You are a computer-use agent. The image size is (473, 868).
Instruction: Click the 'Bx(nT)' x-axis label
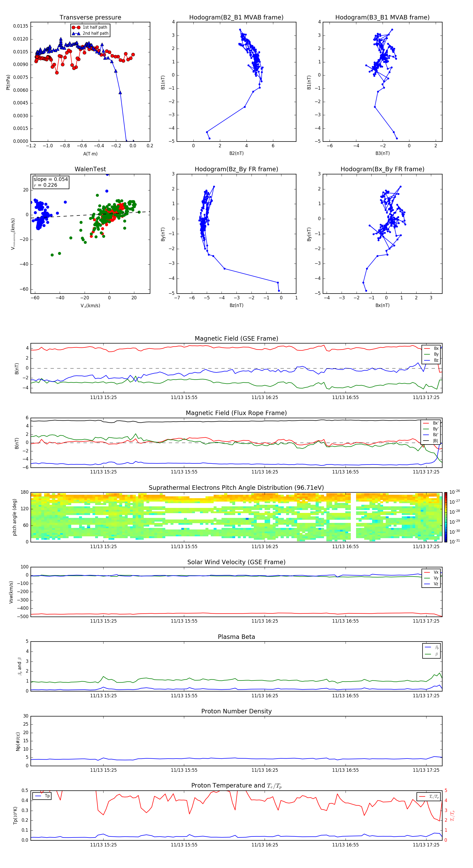coord(382,305)
